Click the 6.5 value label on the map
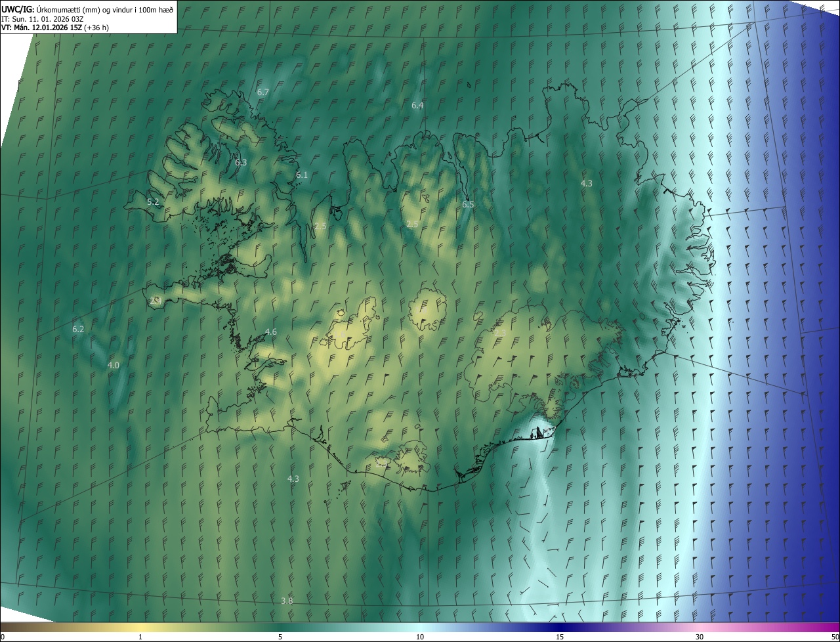 point(468,205)
